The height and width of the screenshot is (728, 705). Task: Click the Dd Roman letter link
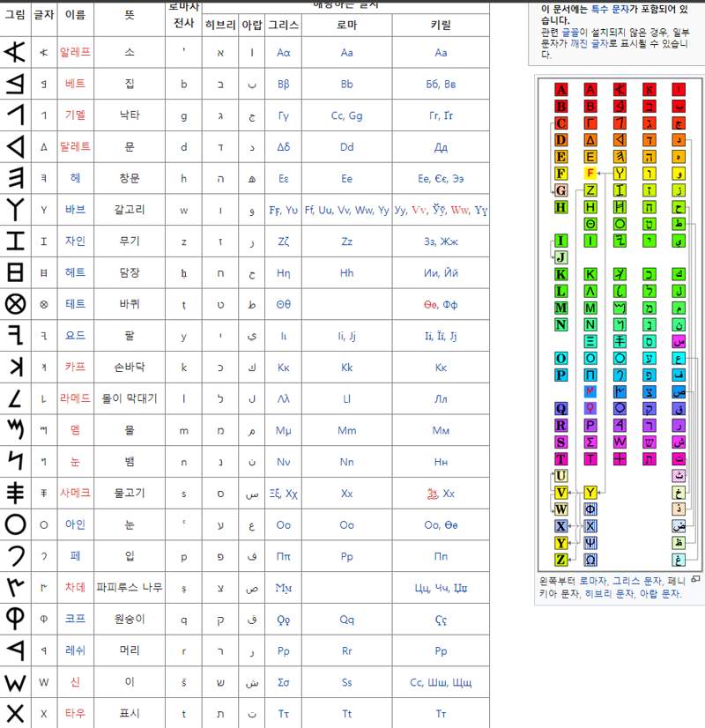[346, 147]
